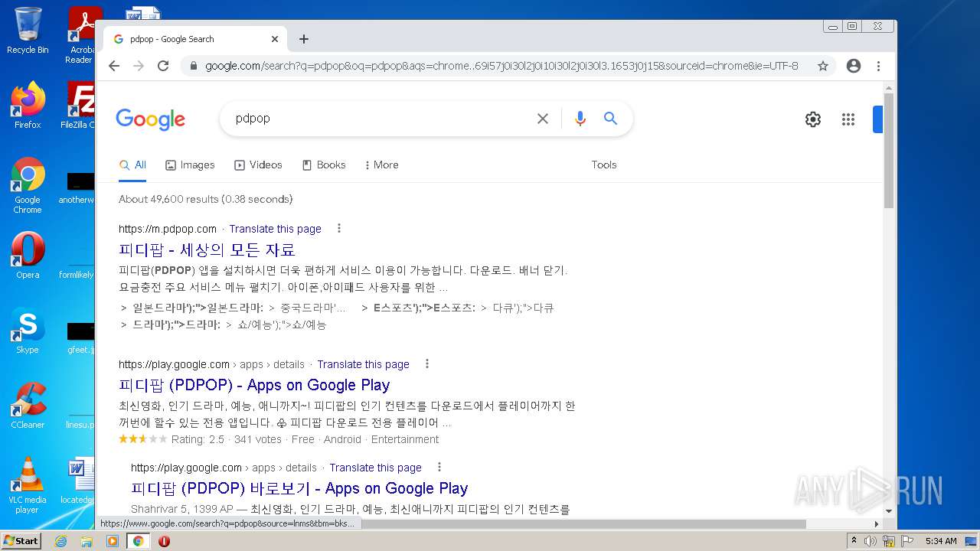
Task: Open the 피디팝 - 세상의 모든 자료 result
Action: pos(207,249)
